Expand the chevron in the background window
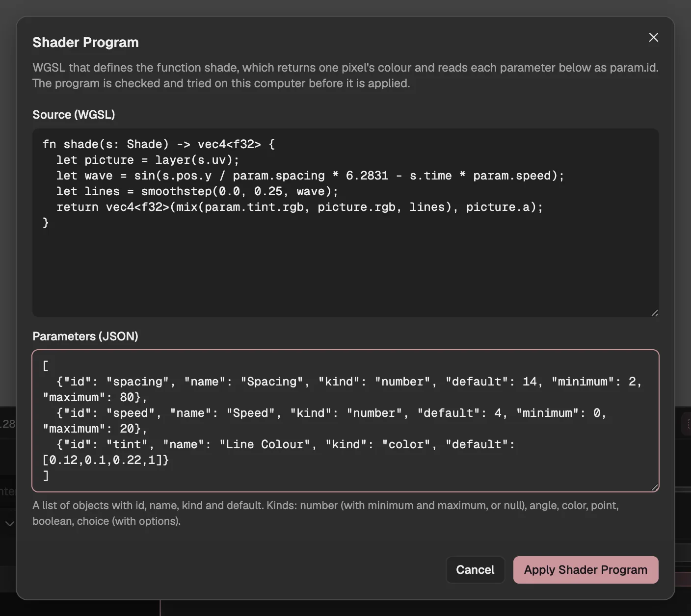Viewport: 691px width, 616px height. tap(9, 524)
